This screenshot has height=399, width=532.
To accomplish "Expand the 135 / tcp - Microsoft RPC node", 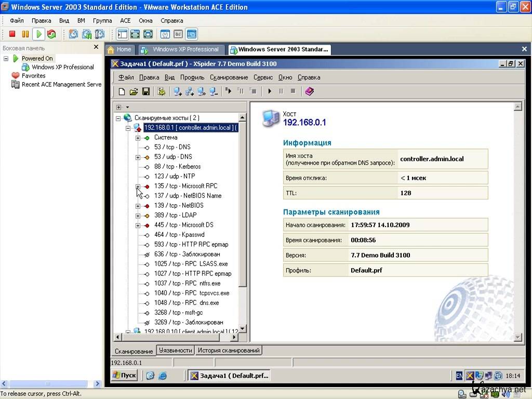I will [138, 186].
